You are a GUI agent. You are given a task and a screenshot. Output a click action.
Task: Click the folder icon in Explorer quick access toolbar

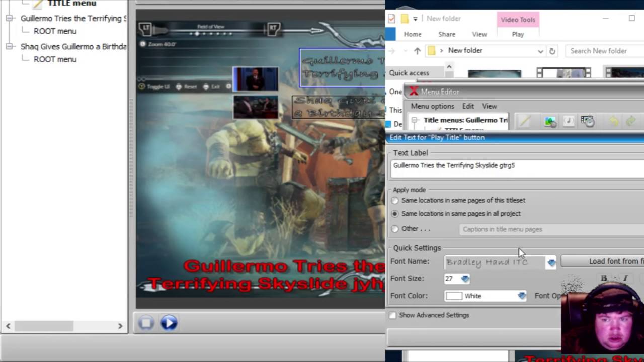(405, 19)
